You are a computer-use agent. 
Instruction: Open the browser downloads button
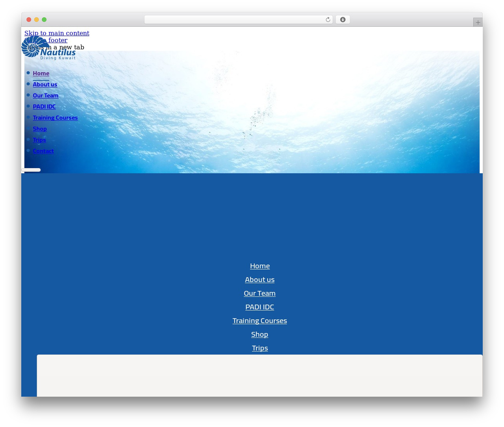[343, 20]
